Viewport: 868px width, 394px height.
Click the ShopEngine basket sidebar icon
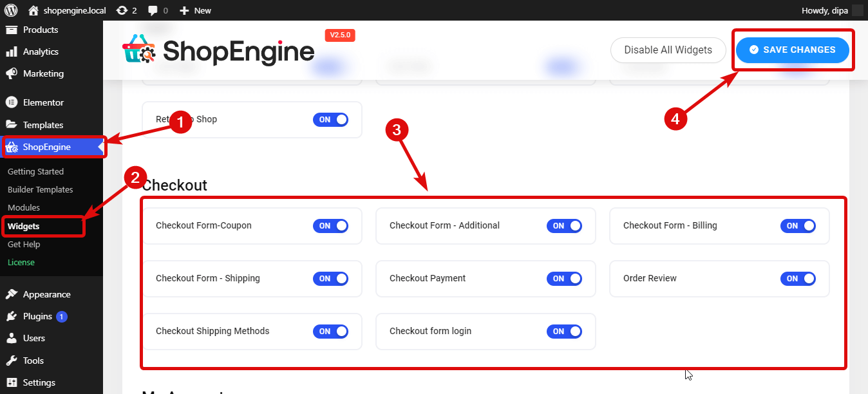(12, 147)
